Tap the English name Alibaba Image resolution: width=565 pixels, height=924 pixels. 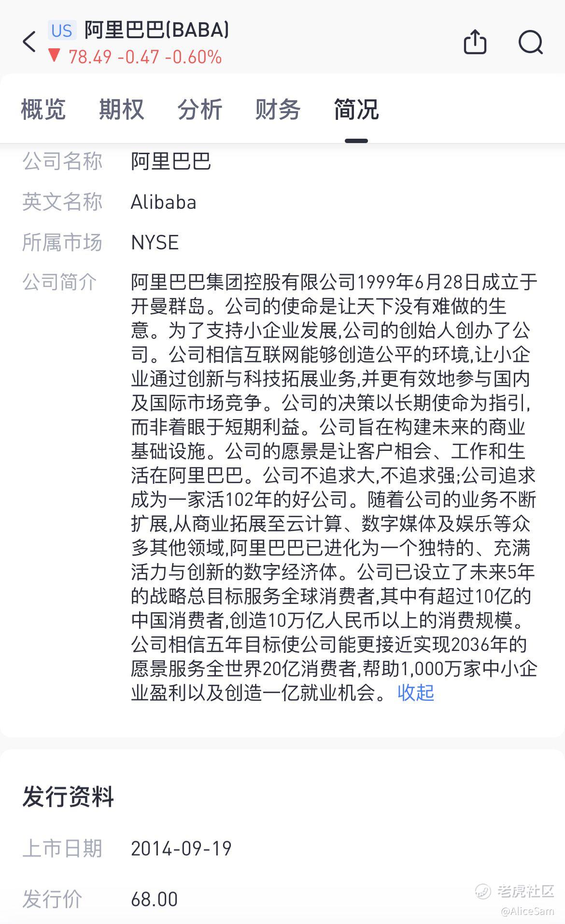pyautogui.click(x=163, y=202)
